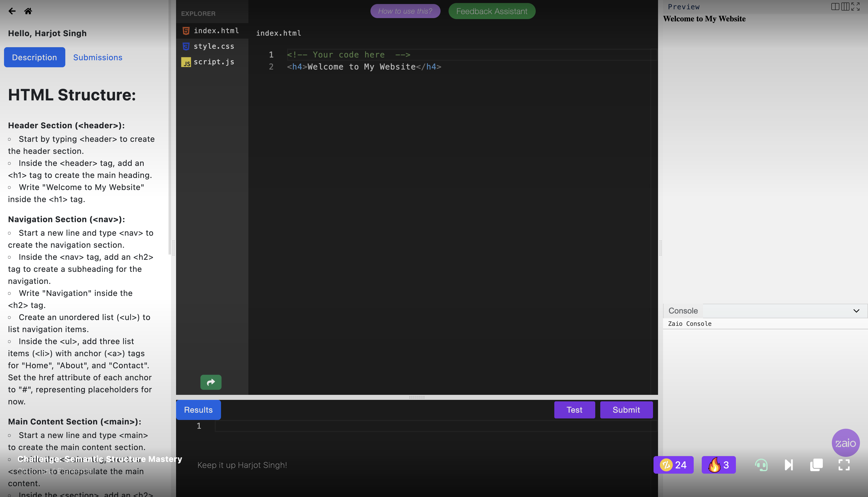Go back using the left arrow icon
This screenshot has width=868, height=497.
12,11
